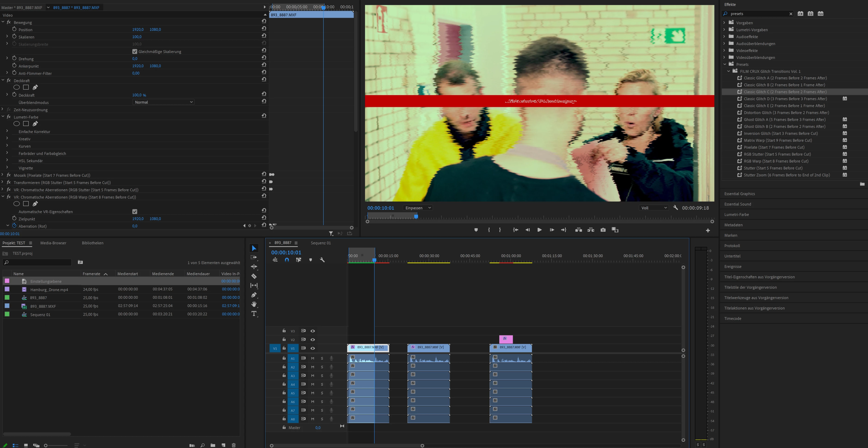Toggle Automatische VR-Eigenschaften checkbox
Image resolution: width=868 pixels, height=448 pixels.
[135, 212]
